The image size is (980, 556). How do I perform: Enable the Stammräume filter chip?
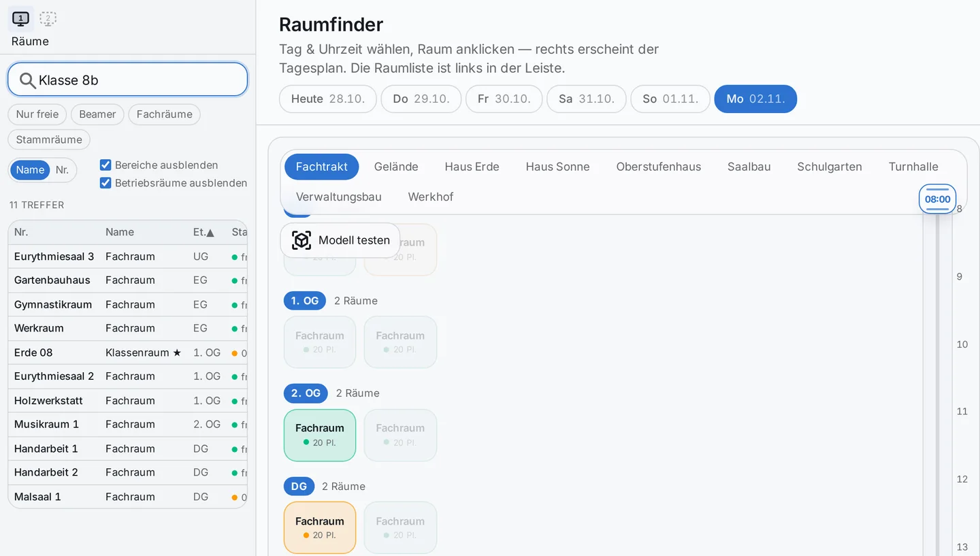click(x=49, y=140)
